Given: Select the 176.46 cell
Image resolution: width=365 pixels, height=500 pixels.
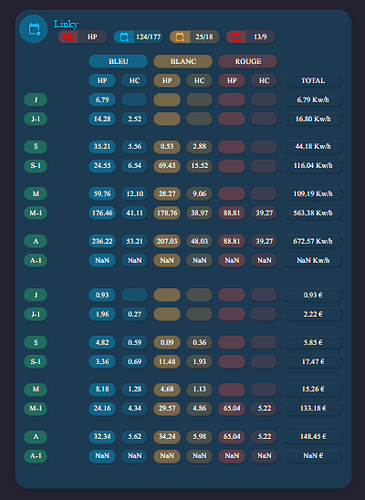Looking at the screenshot, I should pyautogui.click(x=102, y=213).
